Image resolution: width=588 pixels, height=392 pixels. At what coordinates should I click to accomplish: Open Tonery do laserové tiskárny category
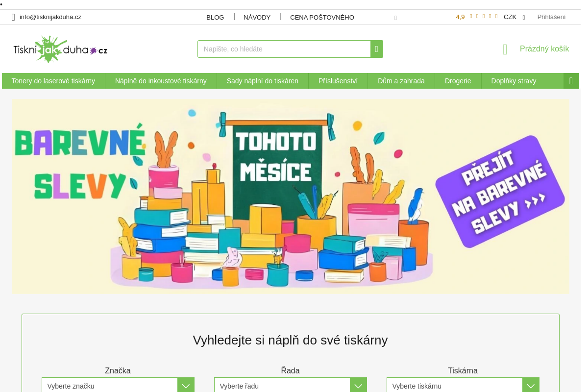pyautogui.click(x=53, y=81)
